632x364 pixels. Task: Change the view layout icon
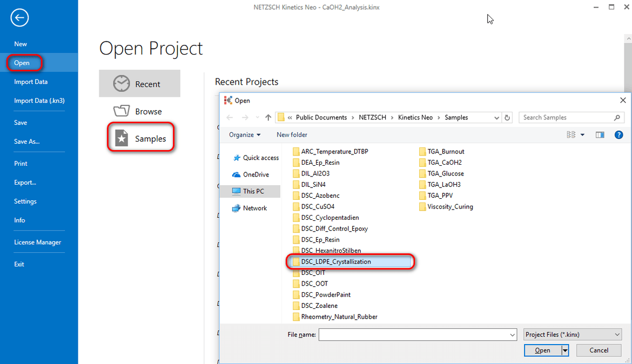(571, 134)
